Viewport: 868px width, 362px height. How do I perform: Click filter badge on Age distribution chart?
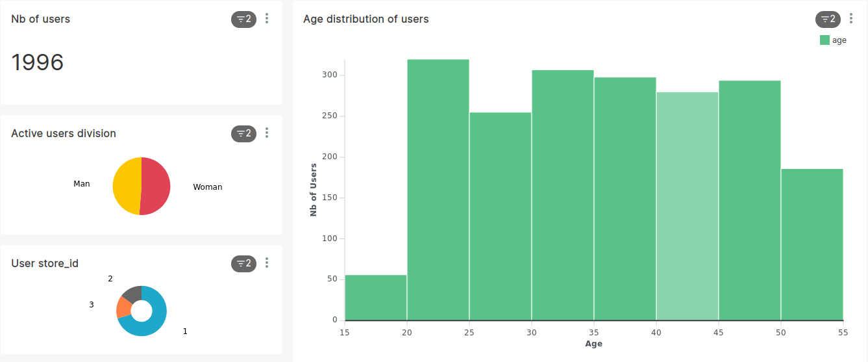(x=828, y=19)
